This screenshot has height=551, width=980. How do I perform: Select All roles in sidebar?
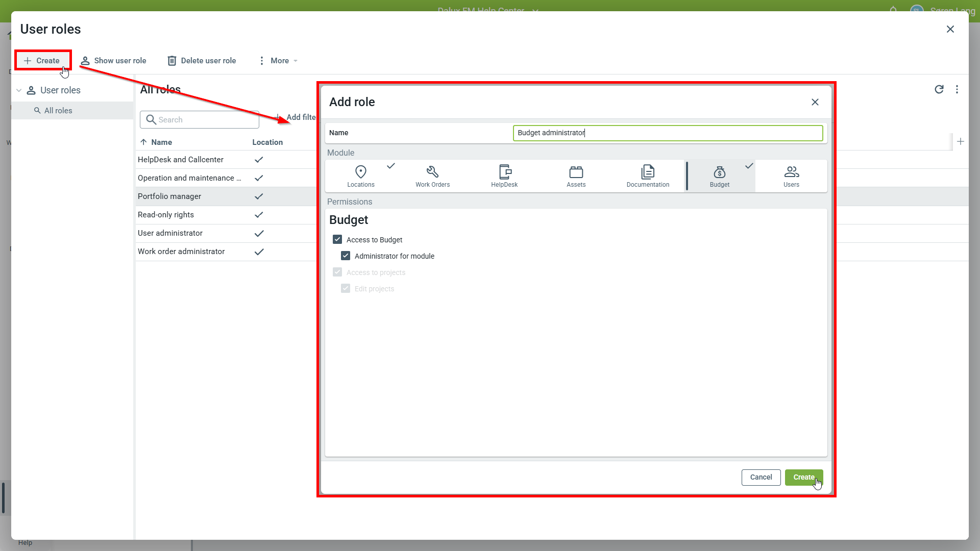click(x=58, y=111)
